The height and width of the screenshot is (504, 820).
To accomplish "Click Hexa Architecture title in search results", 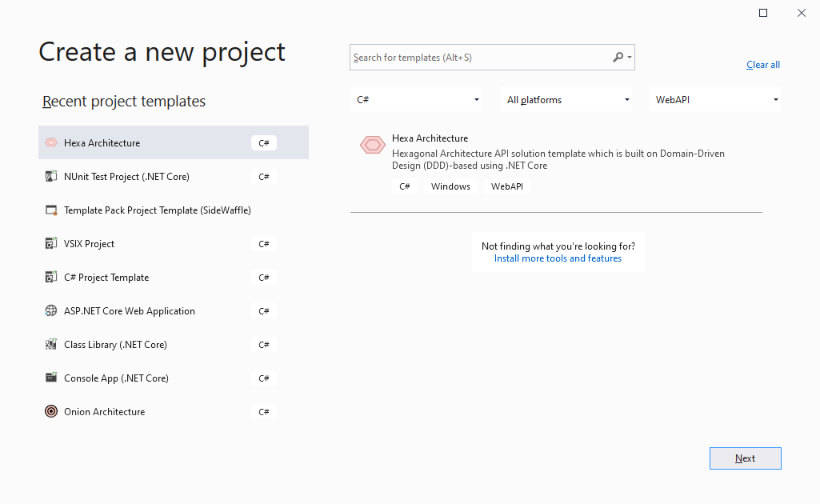I will click(430, 138).
